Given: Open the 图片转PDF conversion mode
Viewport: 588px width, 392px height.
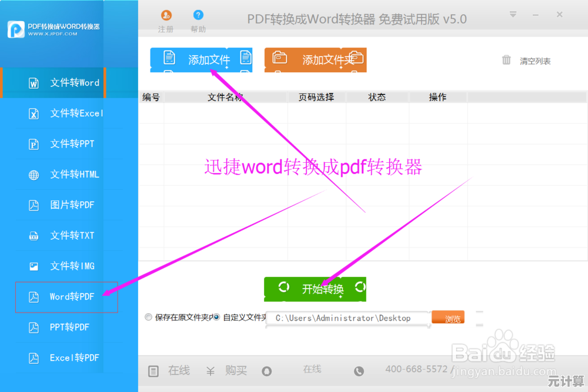Looking at the screenshot, I should (66, 205).
